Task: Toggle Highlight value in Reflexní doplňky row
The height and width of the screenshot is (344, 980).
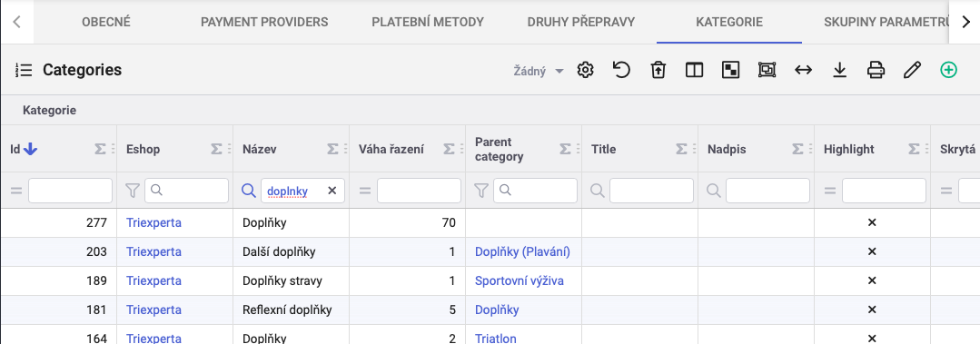Action: [x=872, y=310]
